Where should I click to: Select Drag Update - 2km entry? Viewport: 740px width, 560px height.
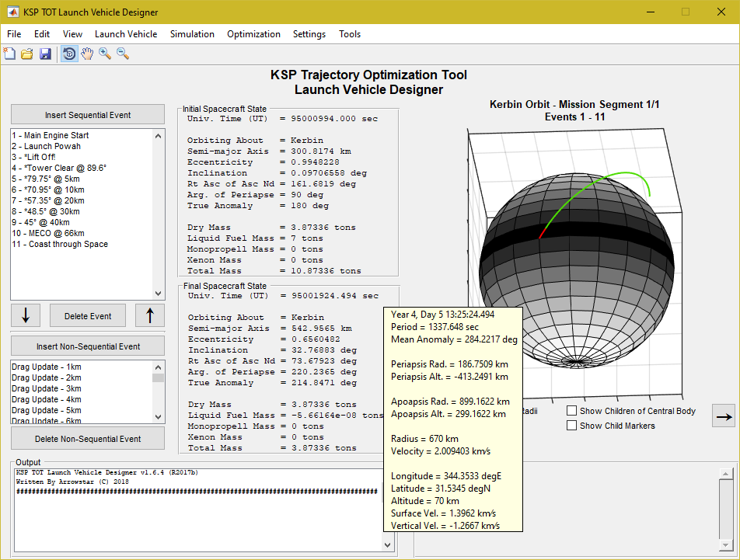[82, 377]
